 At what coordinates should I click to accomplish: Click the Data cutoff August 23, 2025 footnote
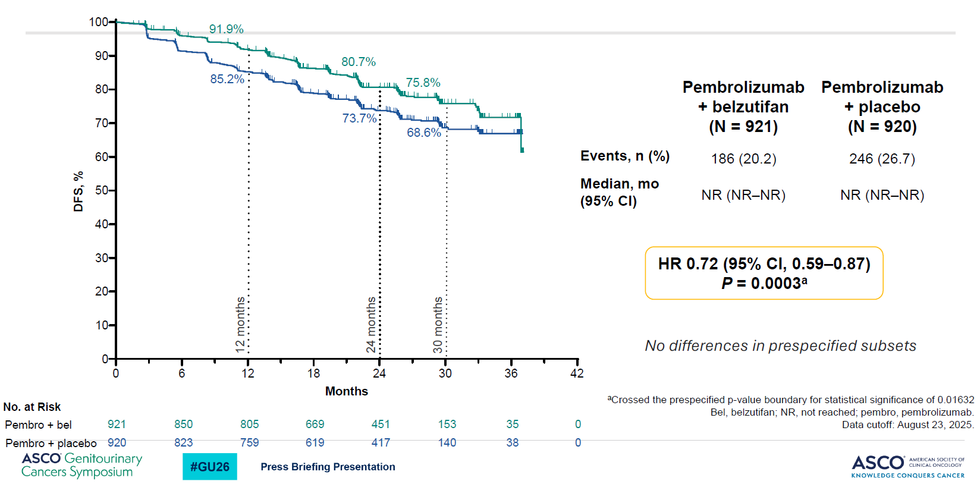tap(907, 425)
